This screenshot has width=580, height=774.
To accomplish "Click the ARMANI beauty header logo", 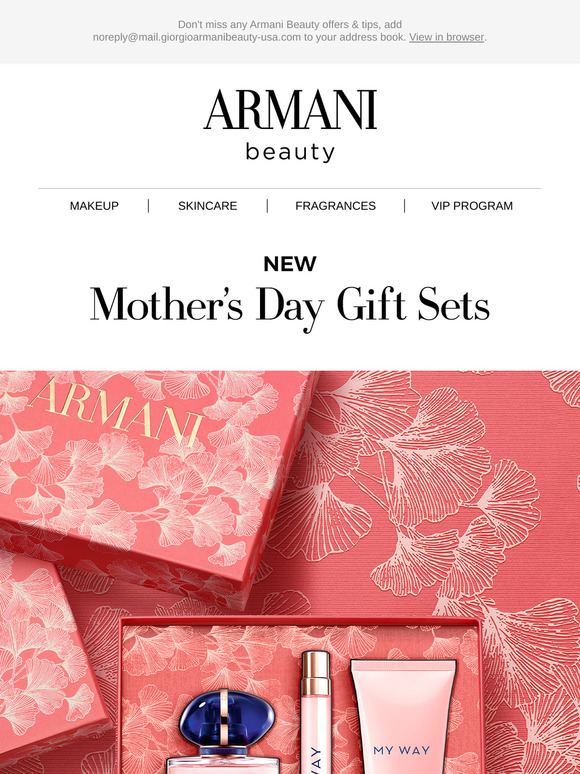I will pyautogui.click(x=290, y=125).
